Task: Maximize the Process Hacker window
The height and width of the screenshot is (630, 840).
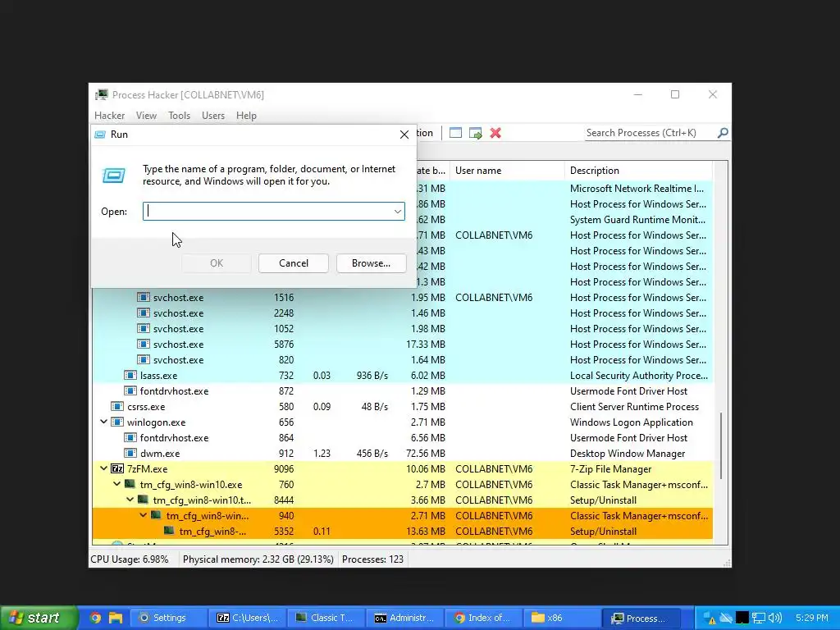Action: [675, 94]
